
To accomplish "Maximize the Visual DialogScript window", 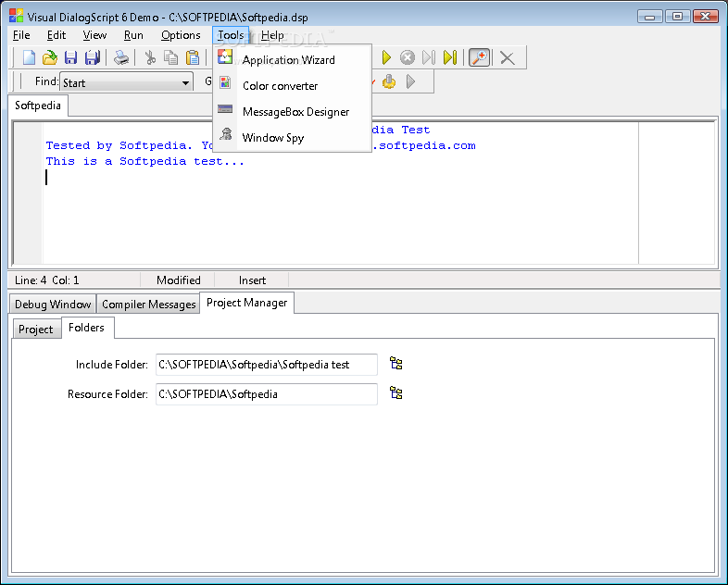I will (677, 17).
